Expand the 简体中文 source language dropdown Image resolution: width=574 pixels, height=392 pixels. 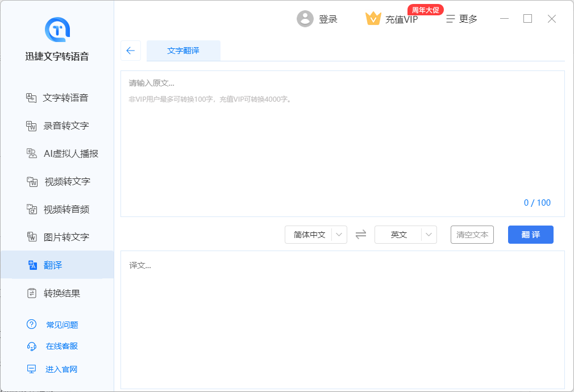[x=339, y=235]
